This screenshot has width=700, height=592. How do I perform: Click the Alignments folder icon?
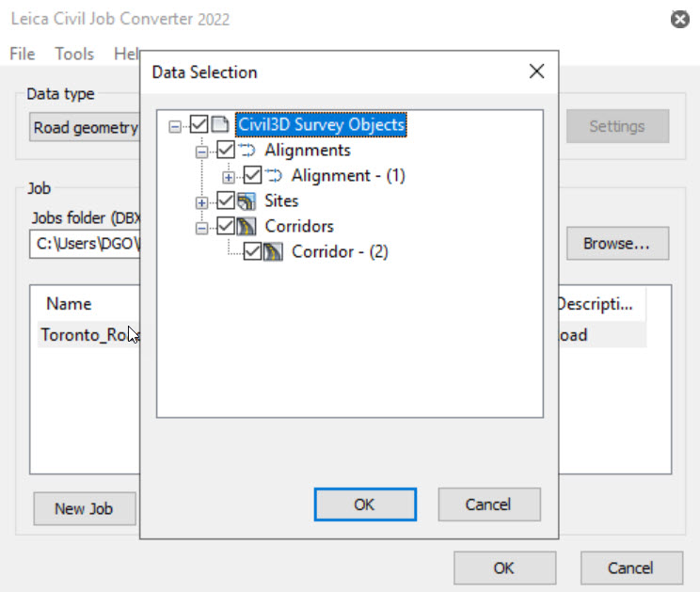(247, 150)
